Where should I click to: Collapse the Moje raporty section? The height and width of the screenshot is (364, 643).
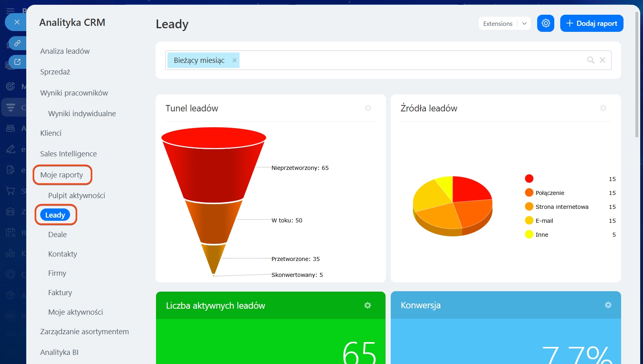point(62,175)
